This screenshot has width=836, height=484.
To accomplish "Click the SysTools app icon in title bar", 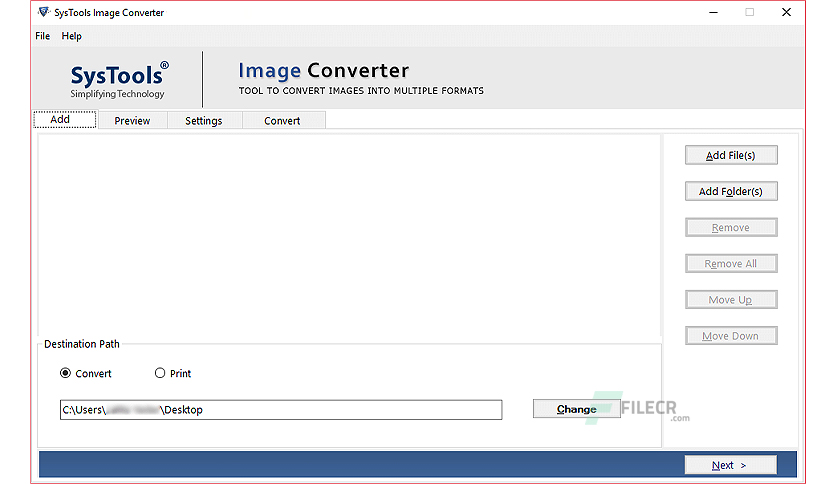I will coord(44,12).
